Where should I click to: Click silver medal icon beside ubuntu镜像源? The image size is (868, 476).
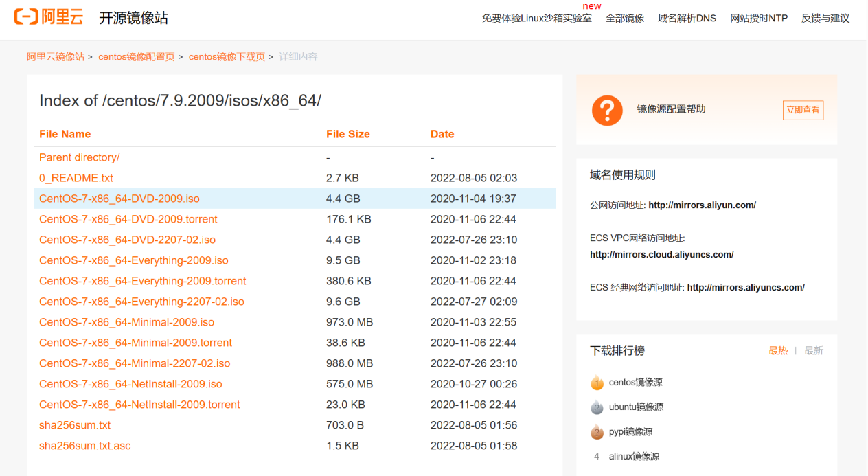click(x=597, y=407)
